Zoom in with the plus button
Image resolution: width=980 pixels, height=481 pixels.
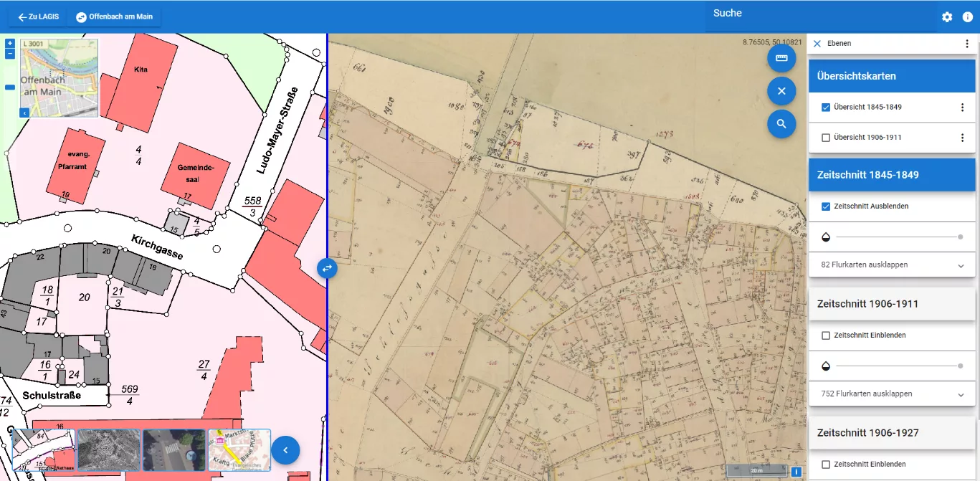click(10, 43)
